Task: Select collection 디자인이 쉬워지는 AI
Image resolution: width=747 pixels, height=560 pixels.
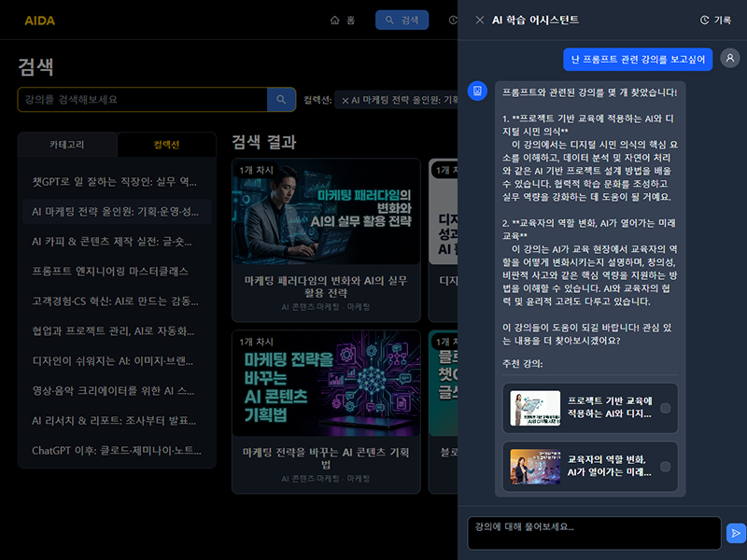Action: coord(117,361)
